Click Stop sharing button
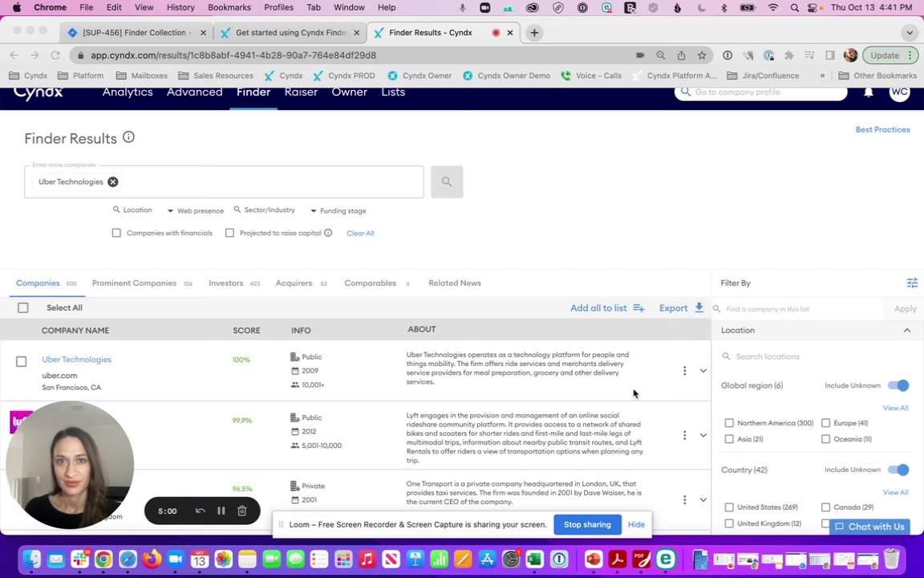 click(x=587, y=524)
